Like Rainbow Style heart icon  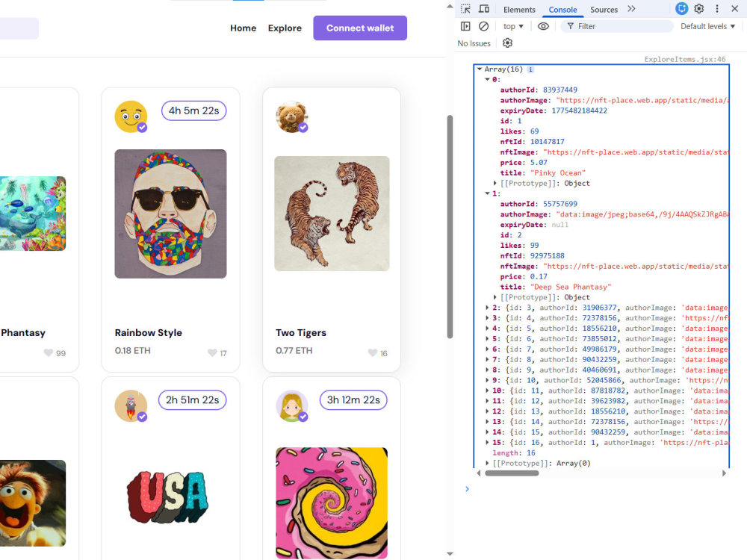tap(212, 353)
